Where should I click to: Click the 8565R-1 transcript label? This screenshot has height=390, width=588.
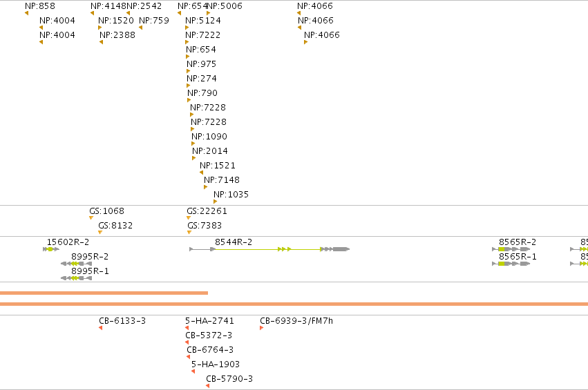tap(518, 257)
